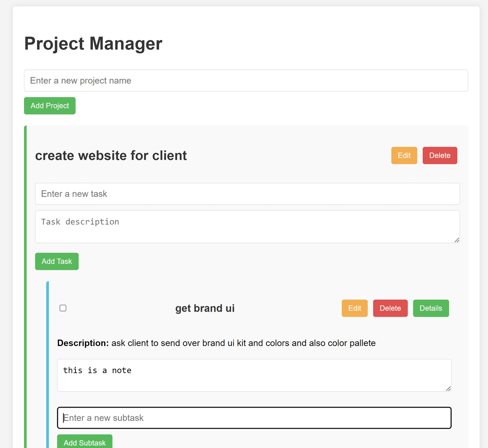
Task: Click into the Task description textarea
Action: [x=247, y=227]
